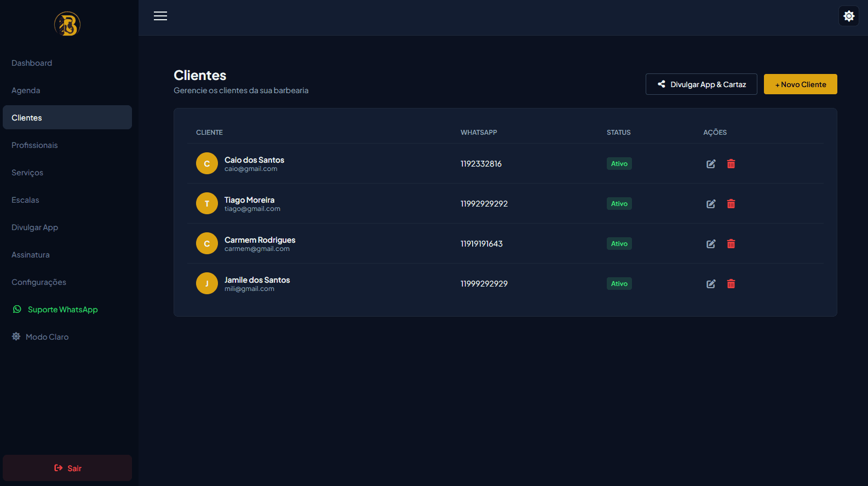868x486 pixels.
Task: Enable Modo Claro from the sidebar
Action: coord(67,337)
